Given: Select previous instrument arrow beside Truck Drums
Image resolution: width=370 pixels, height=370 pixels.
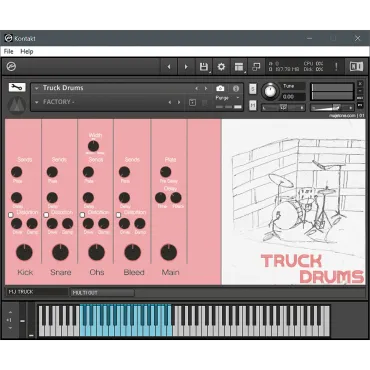Looking at the screenshot, I should pos(196,88).
